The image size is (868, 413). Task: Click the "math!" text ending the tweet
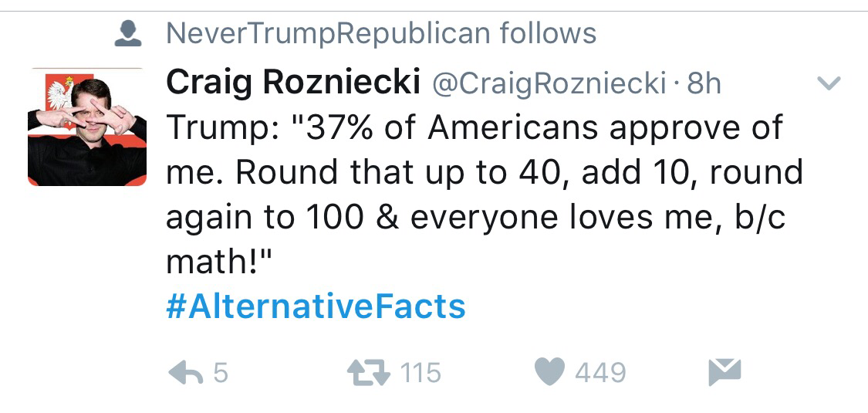pos(221,262)
